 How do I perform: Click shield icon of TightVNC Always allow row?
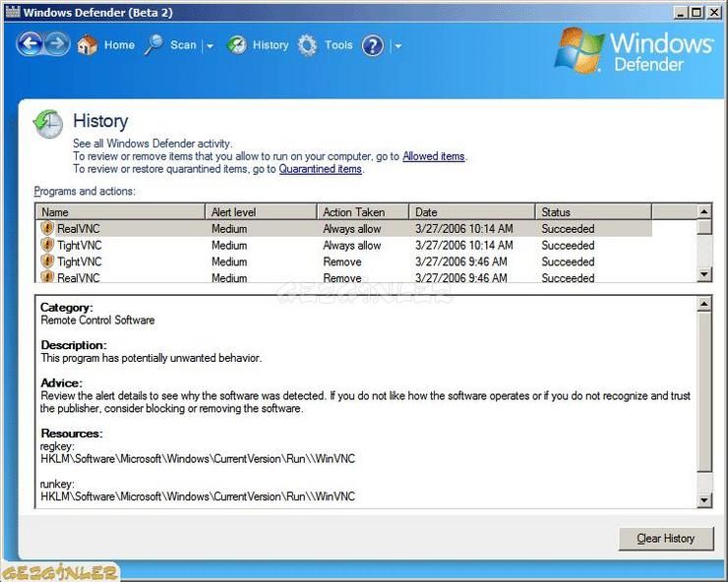(x=47, y=245)
